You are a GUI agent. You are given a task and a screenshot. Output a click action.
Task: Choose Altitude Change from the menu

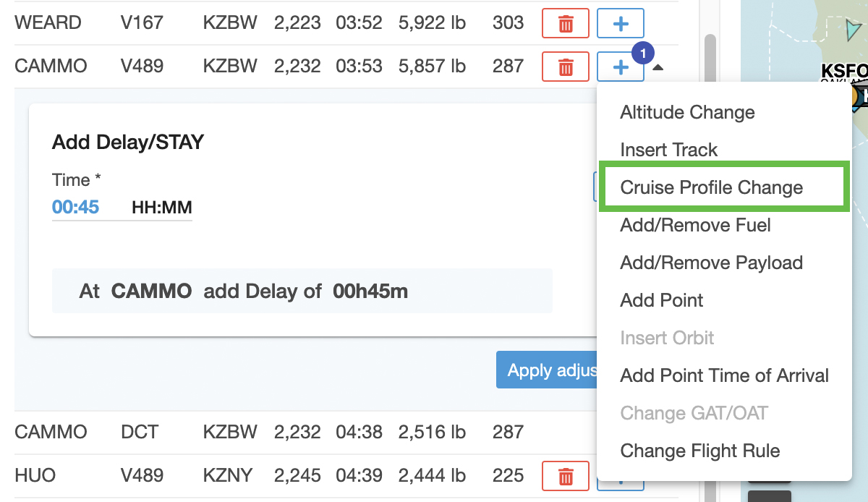687,112
